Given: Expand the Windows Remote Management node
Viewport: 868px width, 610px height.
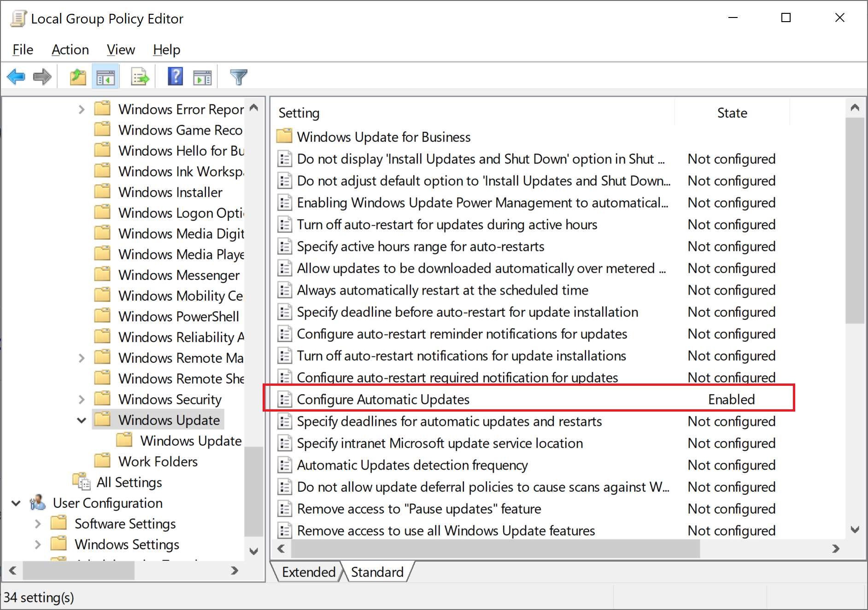Looking at the screenshot, I should [x=82, y=358].
